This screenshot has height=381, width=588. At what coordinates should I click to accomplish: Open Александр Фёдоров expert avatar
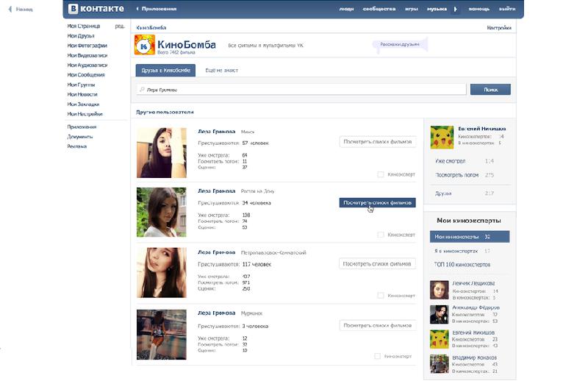439,315
